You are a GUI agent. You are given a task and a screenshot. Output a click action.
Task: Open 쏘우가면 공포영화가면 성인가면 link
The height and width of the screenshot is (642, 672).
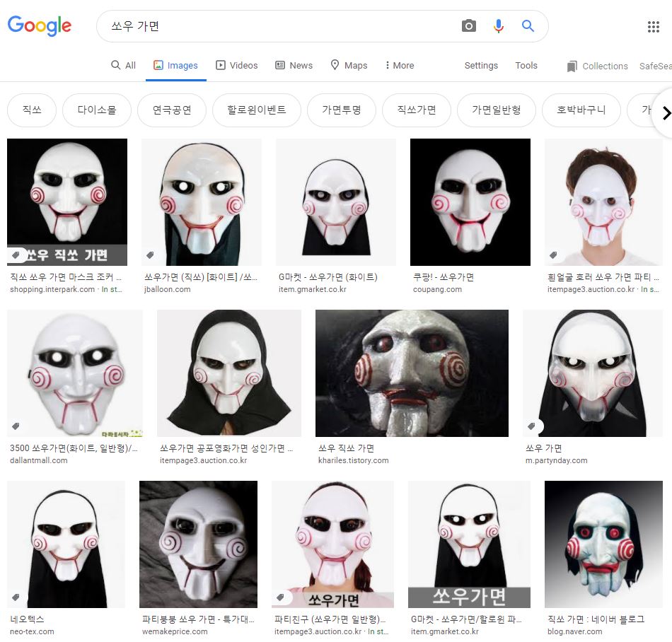coord(226,448)
